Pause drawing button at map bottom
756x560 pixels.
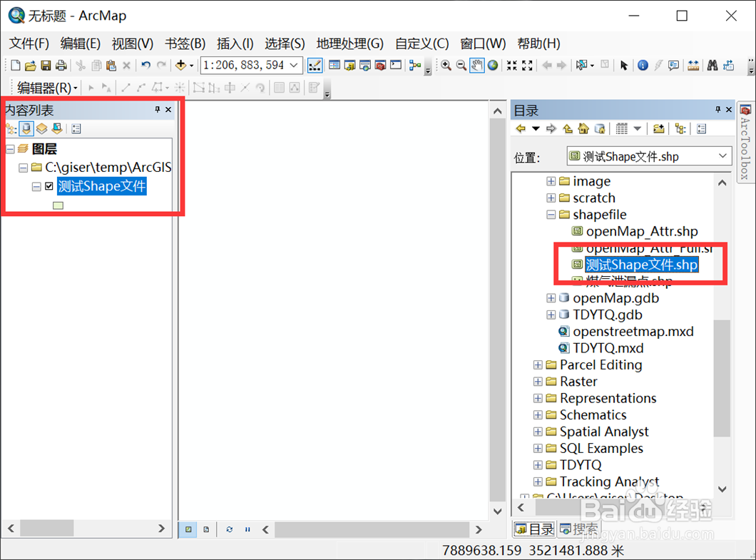pos(247,529)
